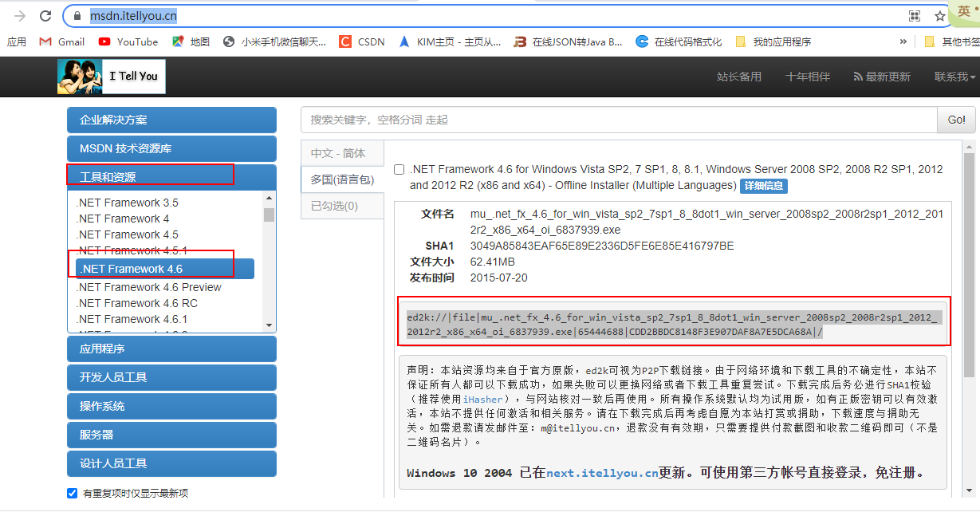
Task: Open the Gmail bookmark
Action: [62, 41]
